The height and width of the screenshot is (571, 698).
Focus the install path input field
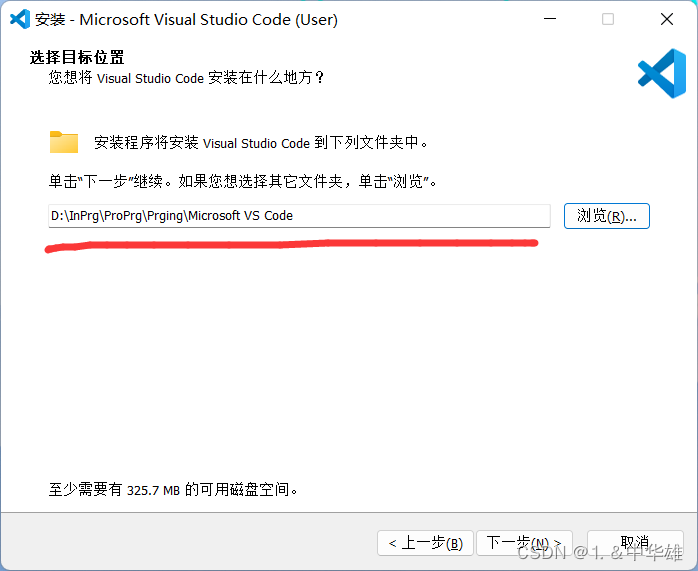click(x=299, y=216)
